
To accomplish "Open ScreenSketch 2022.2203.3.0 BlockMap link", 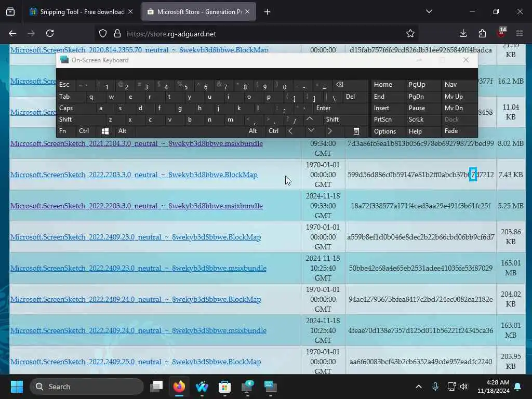I will (x=134, y=175).
